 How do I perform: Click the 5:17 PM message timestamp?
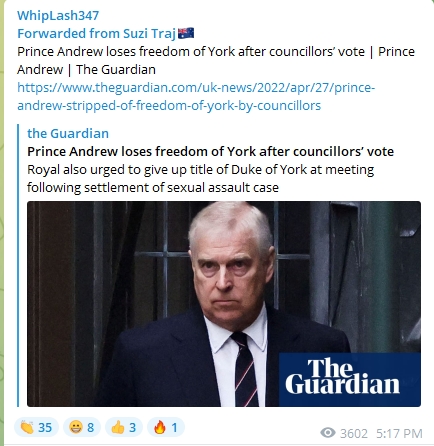(x=399, y=433)
